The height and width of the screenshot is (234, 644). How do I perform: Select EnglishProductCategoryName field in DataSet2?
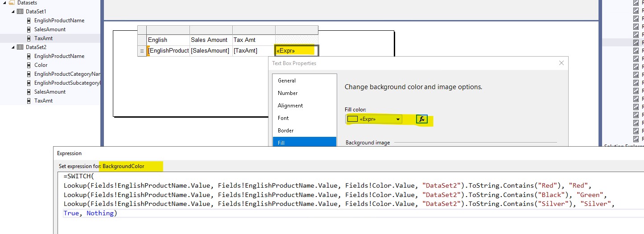(x=67, y=74)
